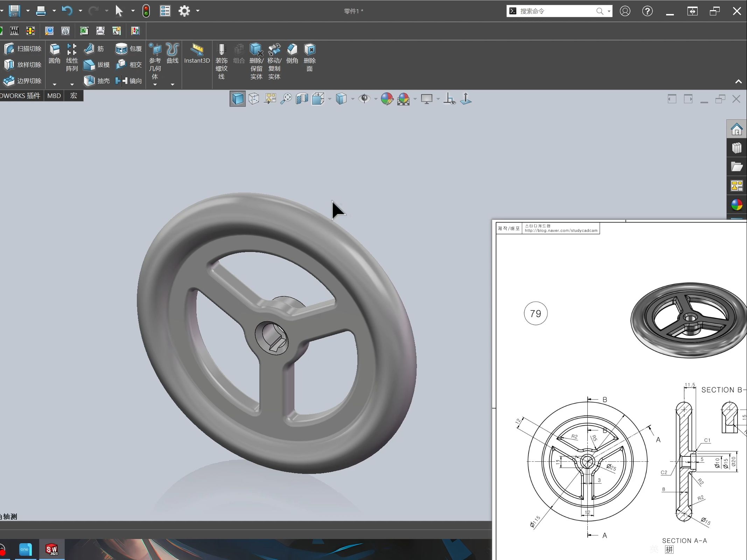
Task: Toggle the Section View icon in view toolbar
Action: (302, 99)
